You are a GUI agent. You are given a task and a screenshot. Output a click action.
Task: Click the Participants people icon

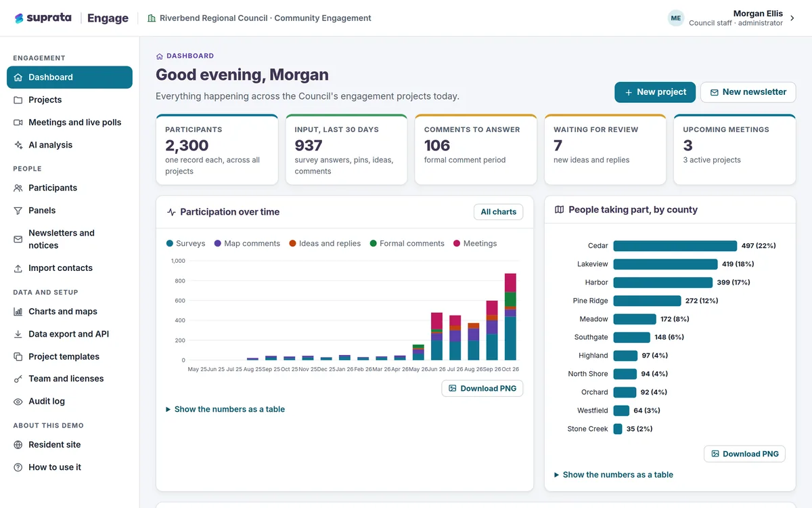pyautogui.click(x=18, y=188)
